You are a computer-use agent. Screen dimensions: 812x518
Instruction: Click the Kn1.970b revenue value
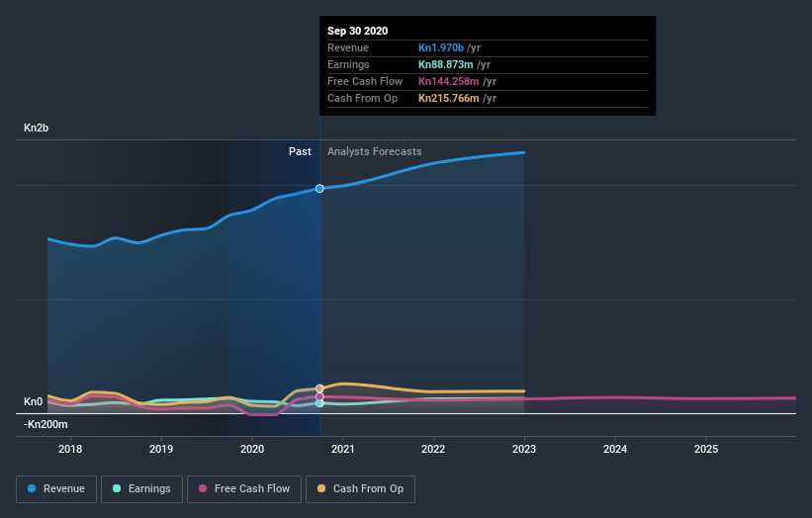coord(441,47)
